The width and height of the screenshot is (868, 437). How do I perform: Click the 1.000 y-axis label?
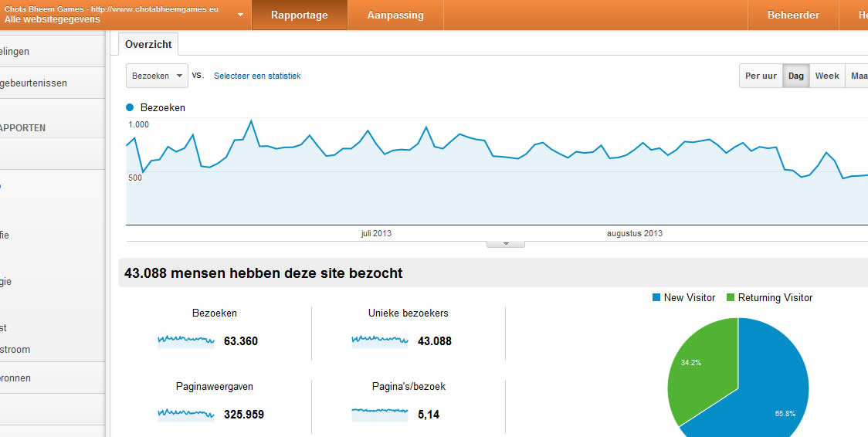coord(138,124)
